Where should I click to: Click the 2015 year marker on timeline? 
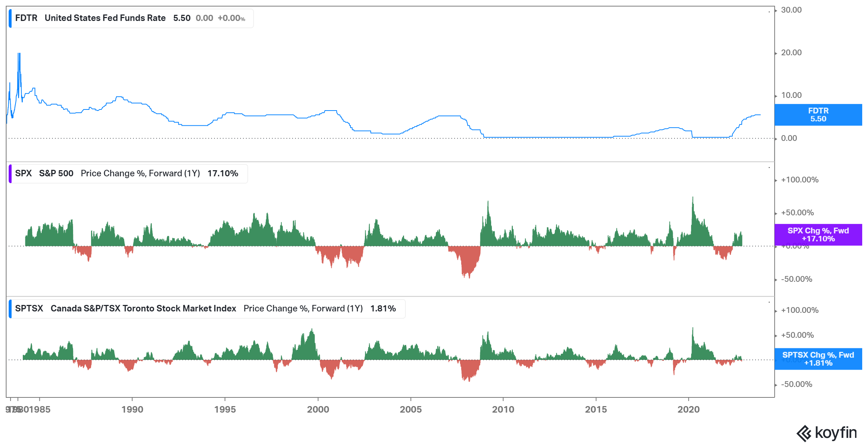(x=596, y=409)
